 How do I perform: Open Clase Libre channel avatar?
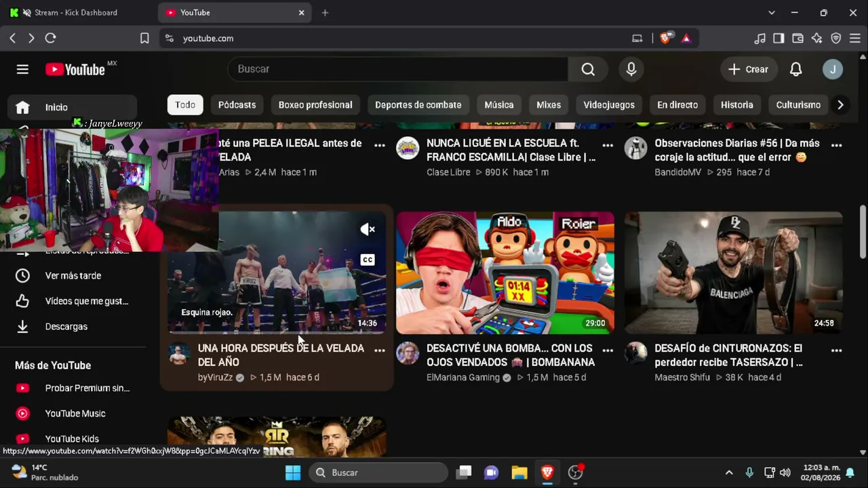pyautogui.click(x=408, y=148)
